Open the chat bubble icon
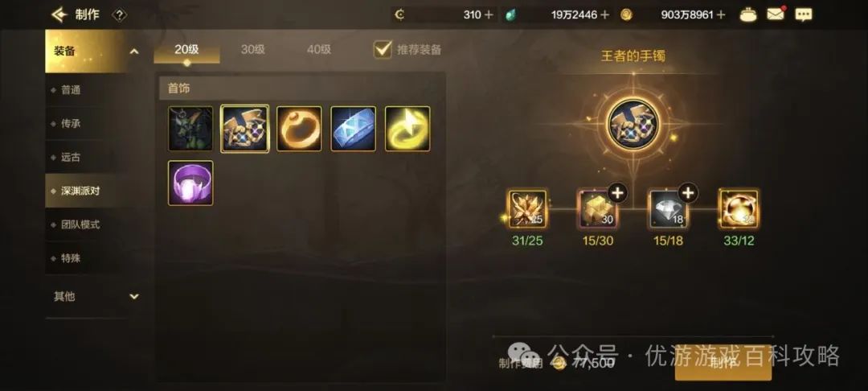 click(x=804, y=14)
